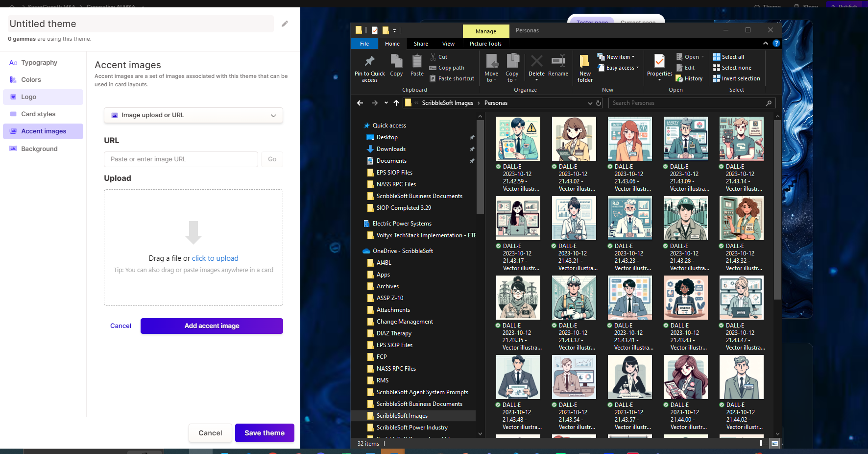Select the DALL·E 21.42.59 image thumbnail
This screenshot has width=868, height=454.
click(518, 139)
